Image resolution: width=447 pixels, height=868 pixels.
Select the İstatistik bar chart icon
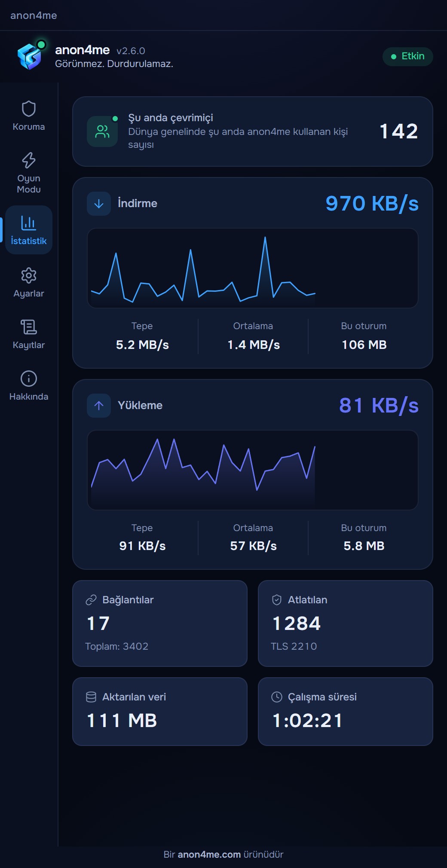click(29, 223)
